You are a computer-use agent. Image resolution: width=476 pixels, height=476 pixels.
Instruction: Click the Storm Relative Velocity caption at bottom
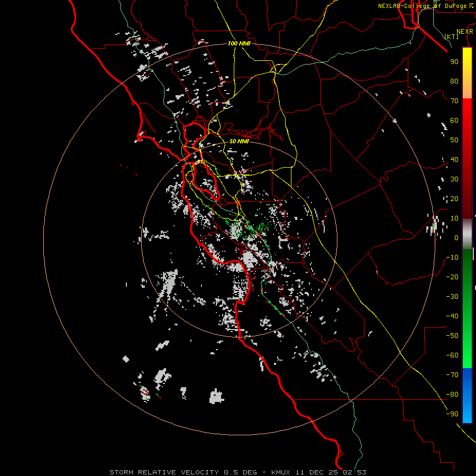(237, 472)
